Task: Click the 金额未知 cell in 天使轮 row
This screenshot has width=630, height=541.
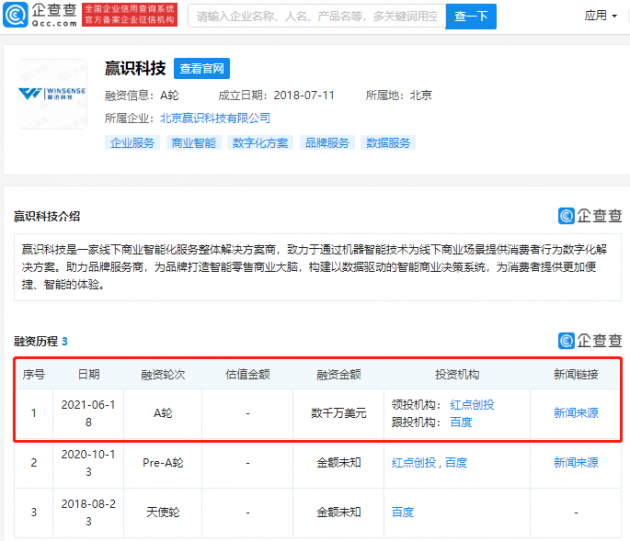Action: pos(338,512)
